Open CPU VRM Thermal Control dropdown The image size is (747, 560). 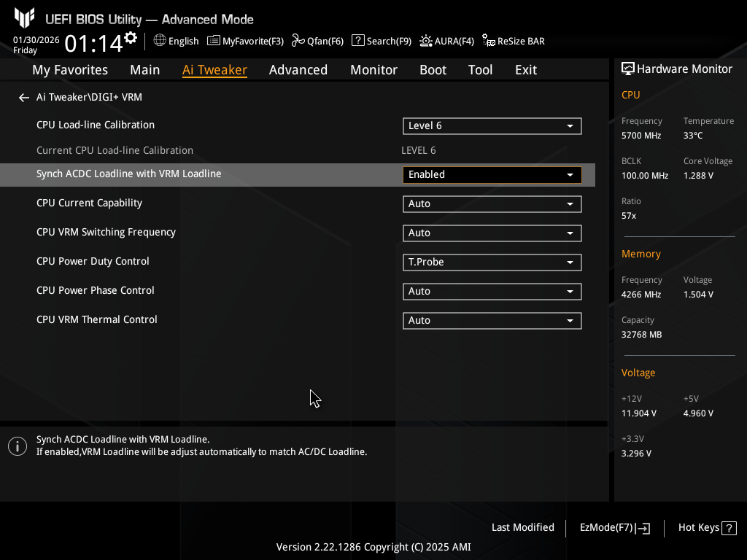click(492, 321)
